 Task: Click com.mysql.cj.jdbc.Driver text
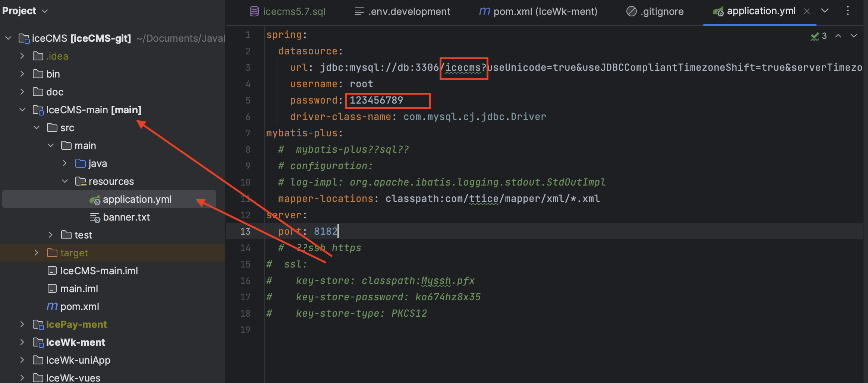pyautogui.click(x=475, y=117)
